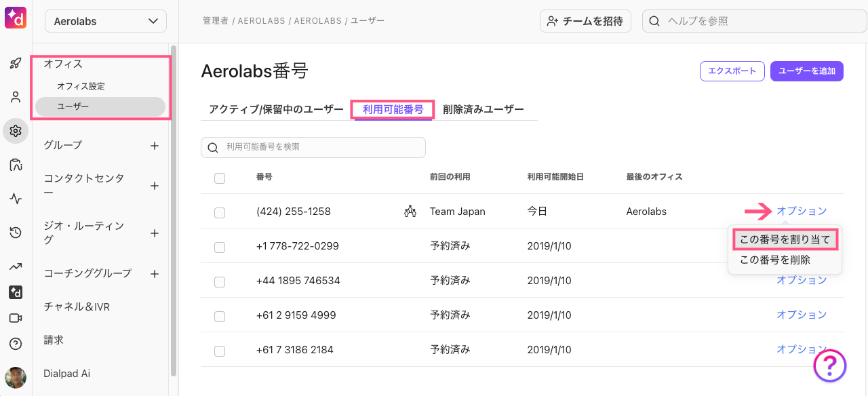Click the ユーザーを追加 button

[807, 71]
